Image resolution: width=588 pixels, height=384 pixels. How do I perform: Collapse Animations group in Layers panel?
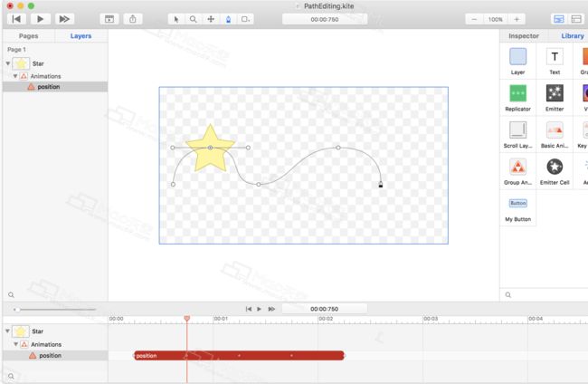[x=15, y=76]
